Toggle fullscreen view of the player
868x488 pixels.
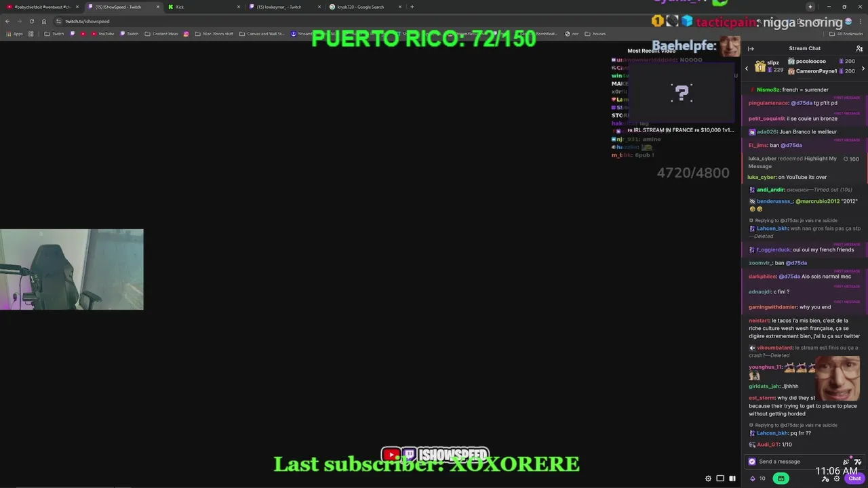pyautogui.click(x=732, y=479)
